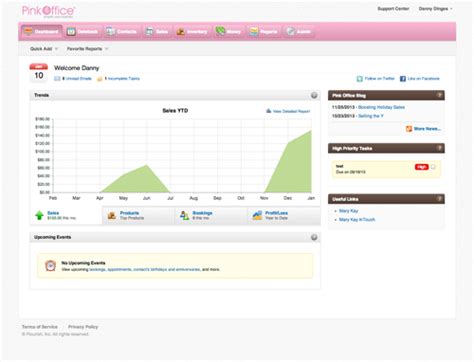Viewport: 474px width, 362px height.
Task: Open the Admin tab
Action: [299, 32]
